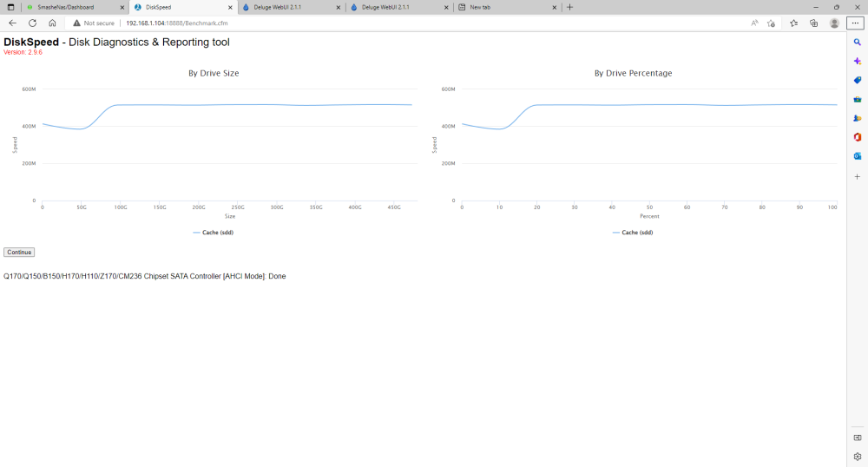Switch to Deluge WebUI tab beside New tab

tap(399, 7)
